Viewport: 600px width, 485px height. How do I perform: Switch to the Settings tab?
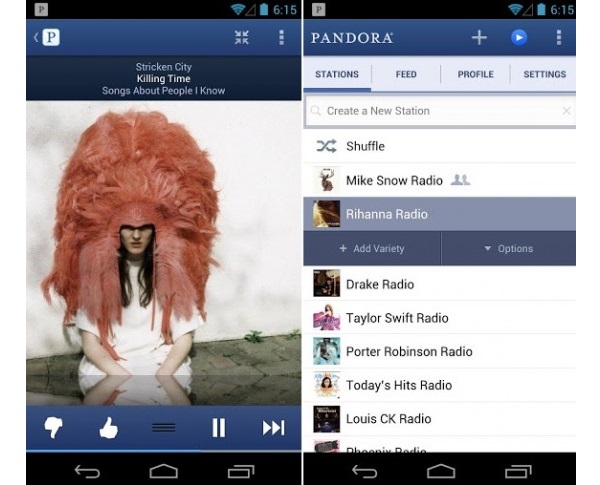pos(544,74)
